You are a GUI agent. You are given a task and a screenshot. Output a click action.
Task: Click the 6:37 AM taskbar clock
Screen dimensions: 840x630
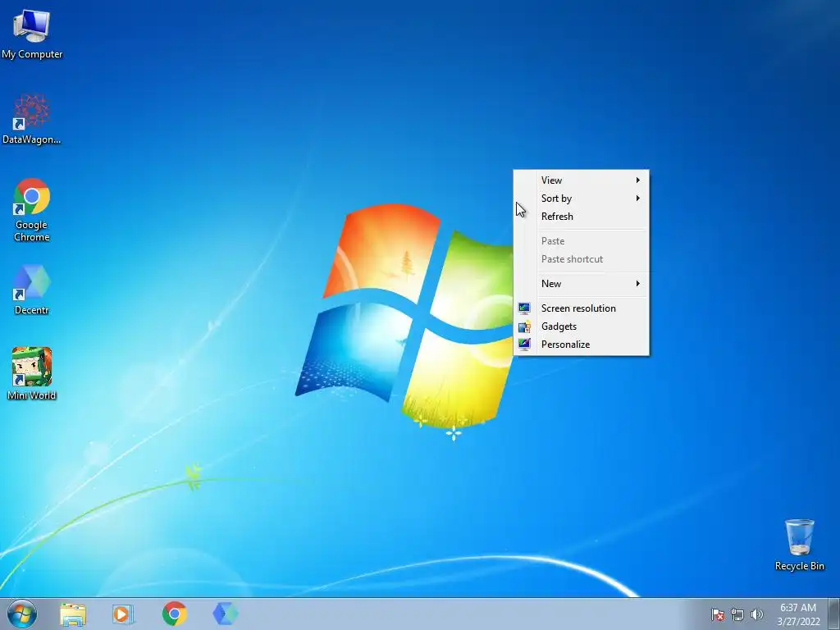coord(798,608)
